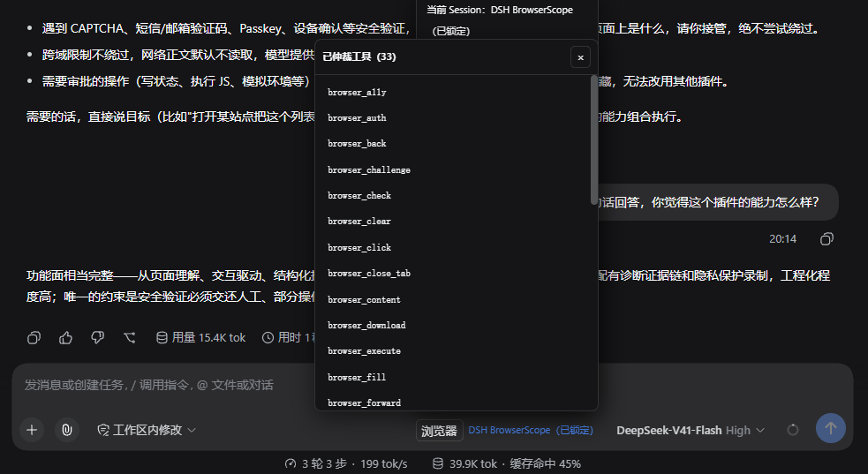The width and height of the screenshot is (868, 474).
Task: Dislike the response with thumbs down
Action: click(97, 337)
